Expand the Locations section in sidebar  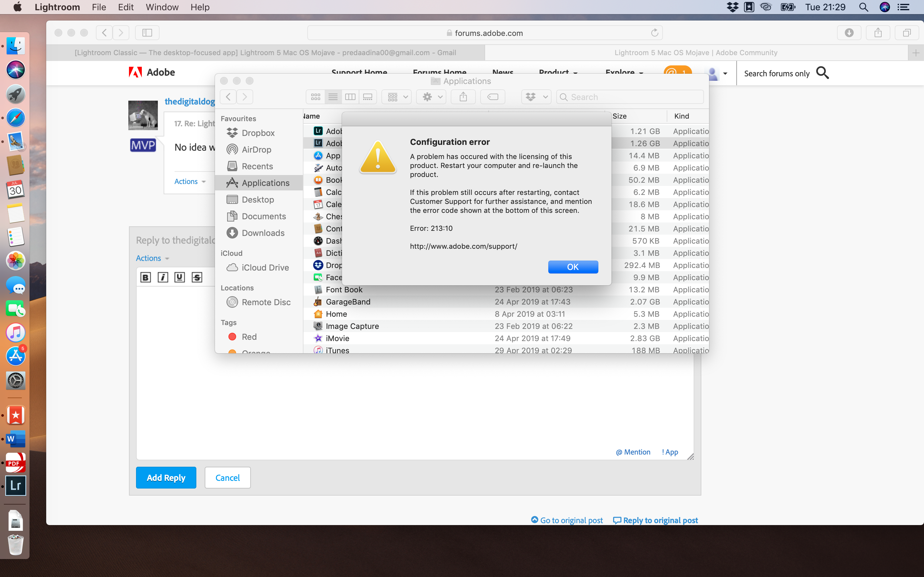(x=237, y=287)
